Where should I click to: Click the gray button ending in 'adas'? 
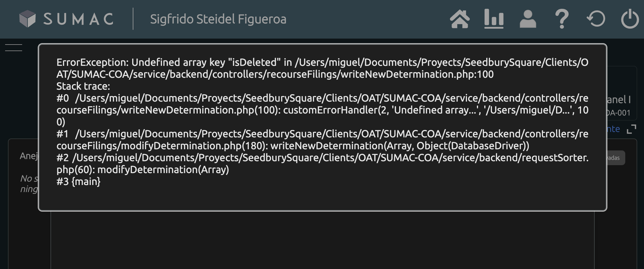tap(614, 158)
